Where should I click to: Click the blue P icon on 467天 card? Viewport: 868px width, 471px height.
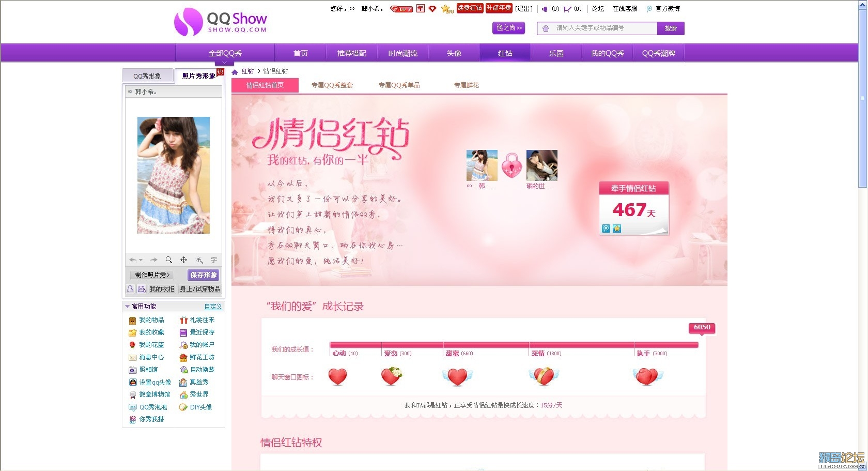tap(606, 229)
